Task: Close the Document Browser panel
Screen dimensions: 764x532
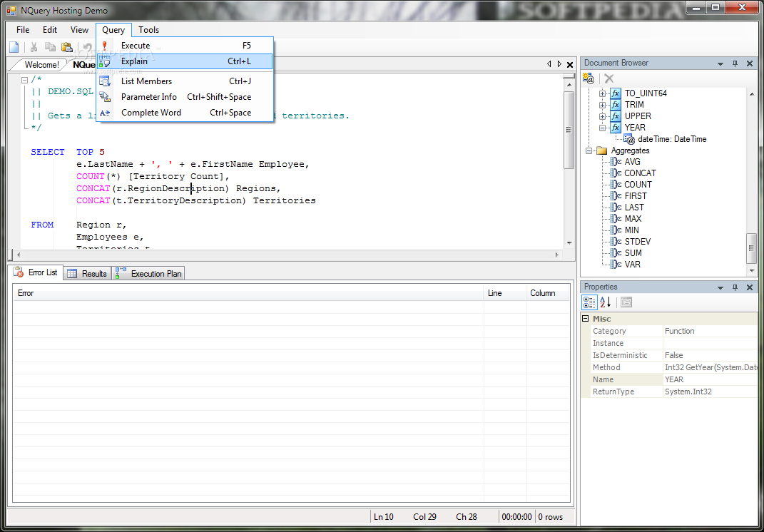Action: click(x=750, y=63)
